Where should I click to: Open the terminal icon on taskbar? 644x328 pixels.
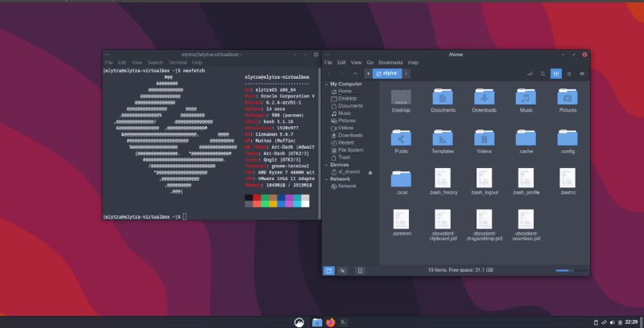344,322
